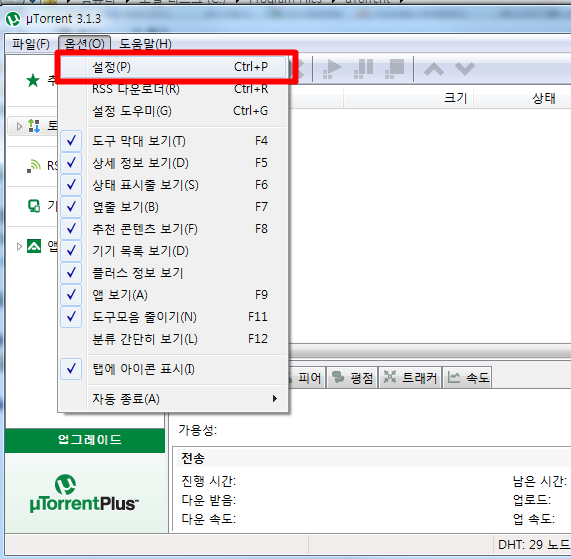Open the 도움말(H) help menu

click(145, 44)
